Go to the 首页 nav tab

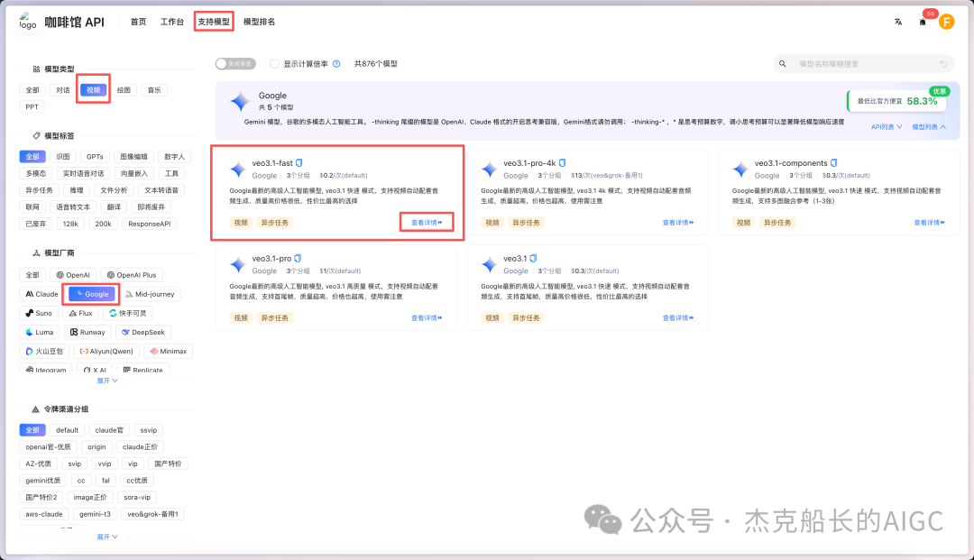138,22
